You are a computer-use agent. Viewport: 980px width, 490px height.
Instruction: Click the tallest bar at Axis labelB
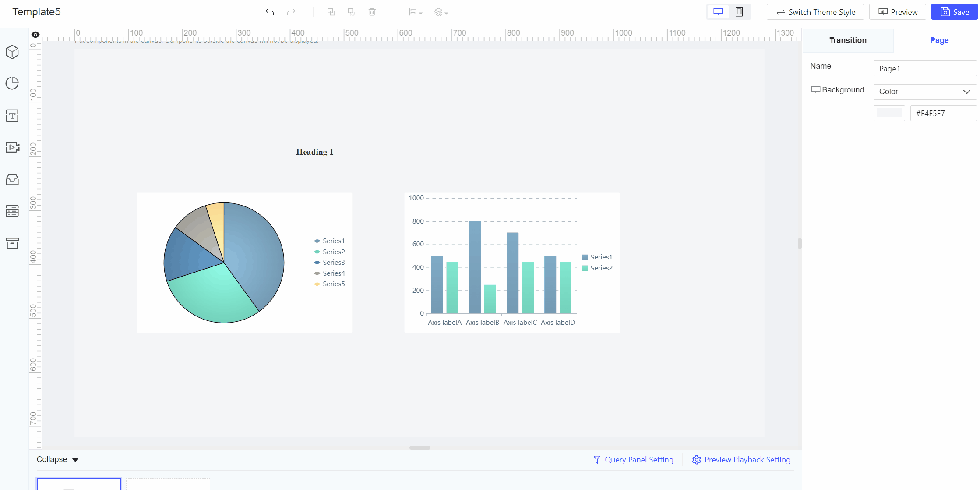click(475, 267)
